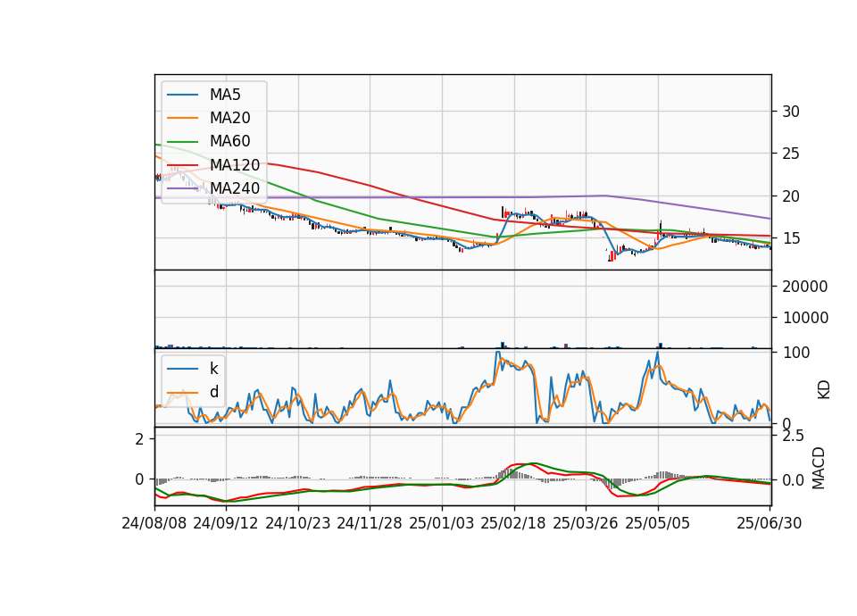
Task: Click the 24/10/23 date label
Action: click(x=298, y=523)
